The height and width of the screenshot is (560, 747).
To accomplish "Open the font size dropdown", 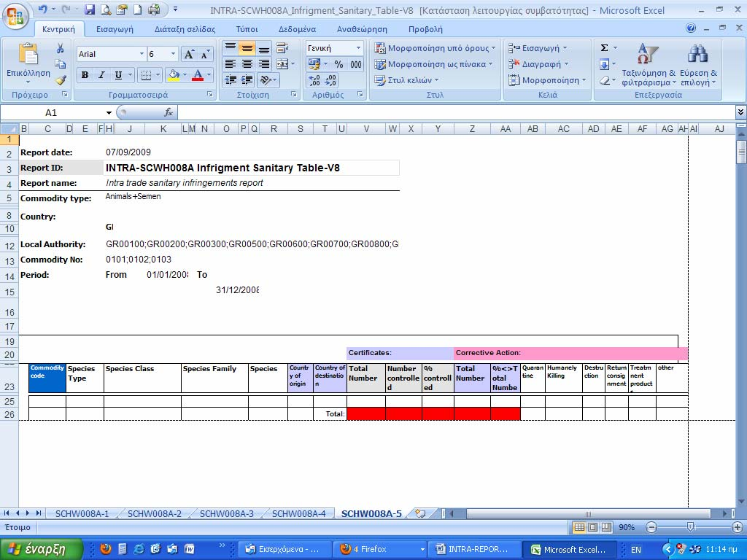I will 174,54.
